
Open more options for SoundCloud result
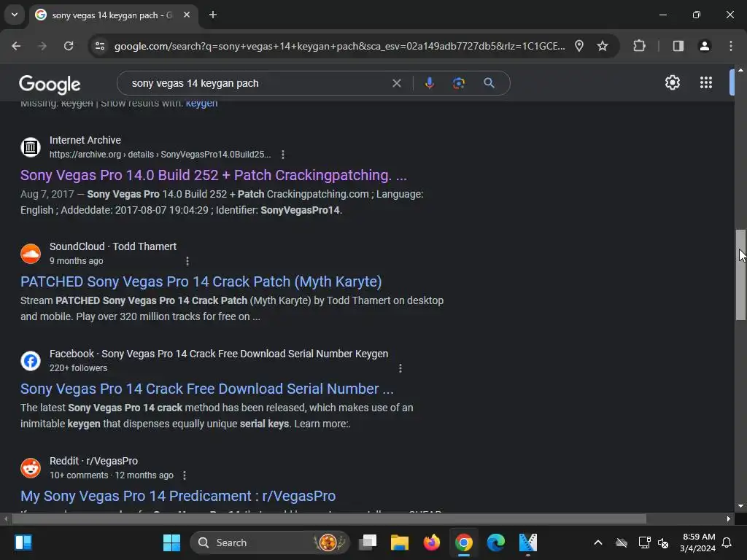pos(187,261)
